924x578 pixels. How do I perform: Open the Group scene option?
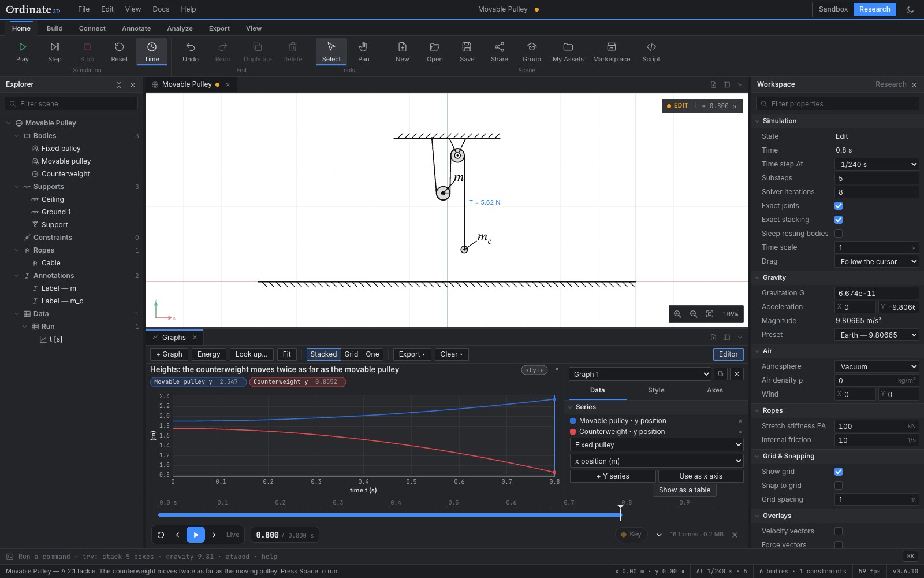tap(532, 51)
